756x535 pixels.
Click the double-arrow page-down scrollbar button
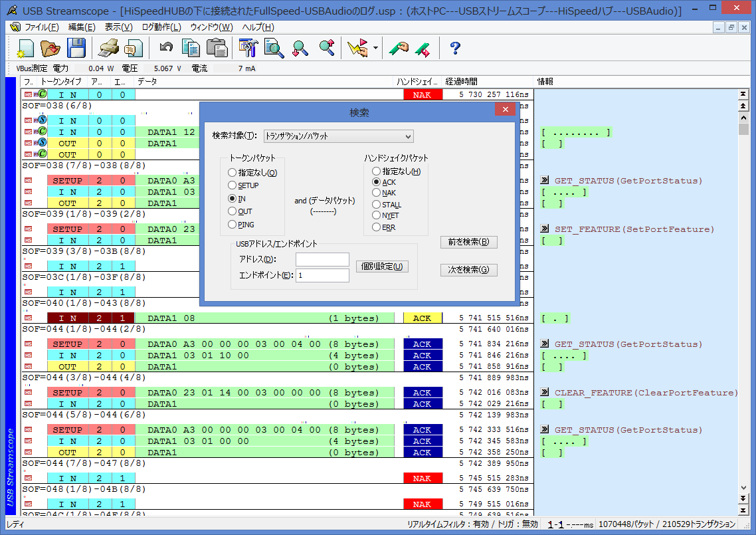coord(743,498)
